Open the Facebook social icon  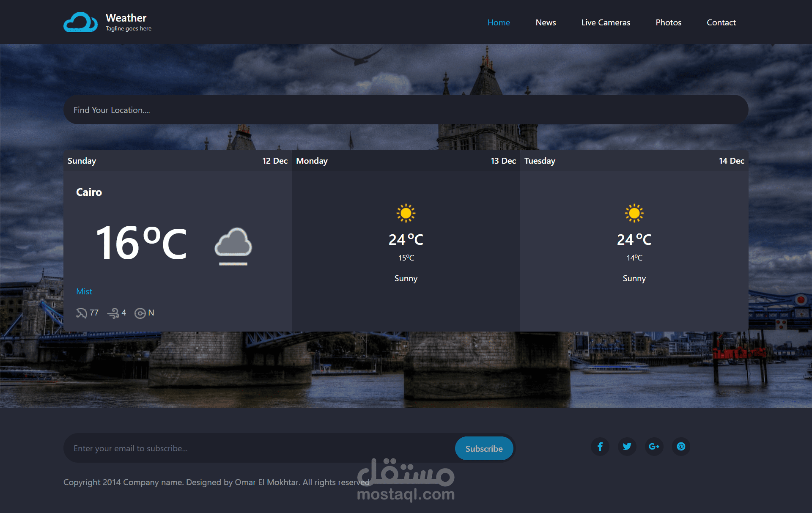pyautogui.click(x=600, y=447)
